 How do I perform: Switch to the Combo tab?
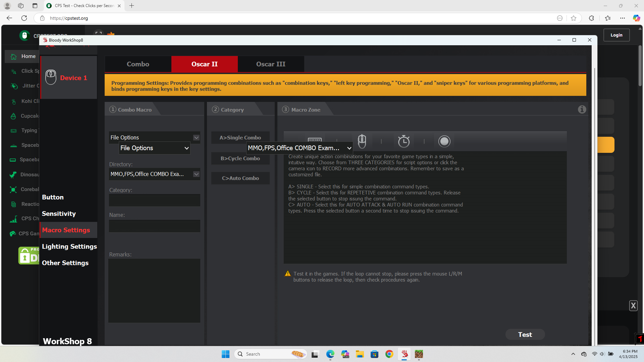point(138,64)
